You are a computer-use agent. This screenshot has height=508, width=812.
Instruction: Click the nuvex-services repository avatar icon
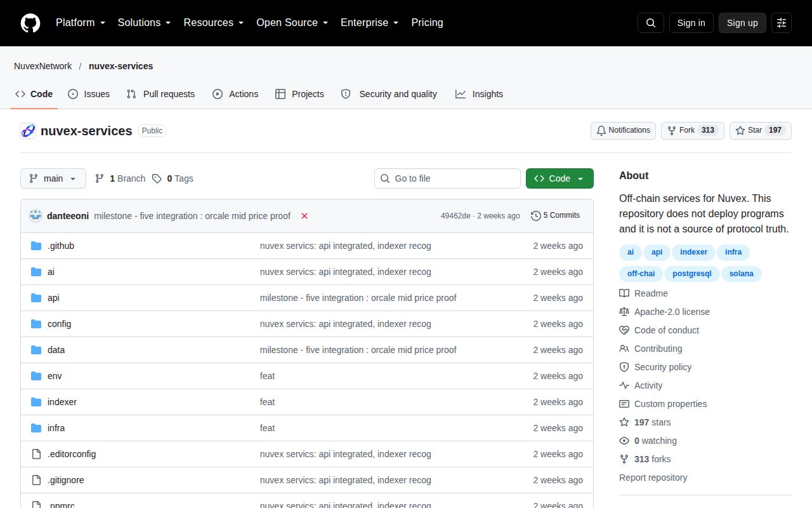[x=28, y=131]
